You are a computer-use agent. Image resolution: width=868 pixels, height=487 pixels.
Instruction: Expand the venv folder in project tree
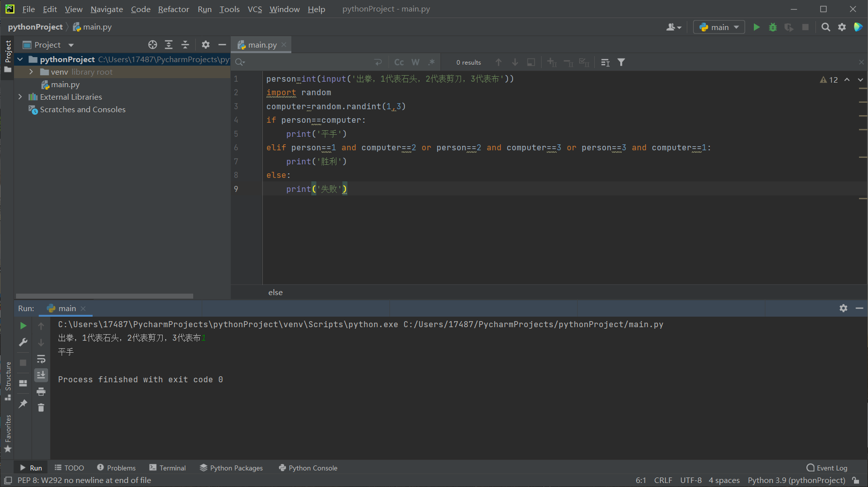click(31, 72)
